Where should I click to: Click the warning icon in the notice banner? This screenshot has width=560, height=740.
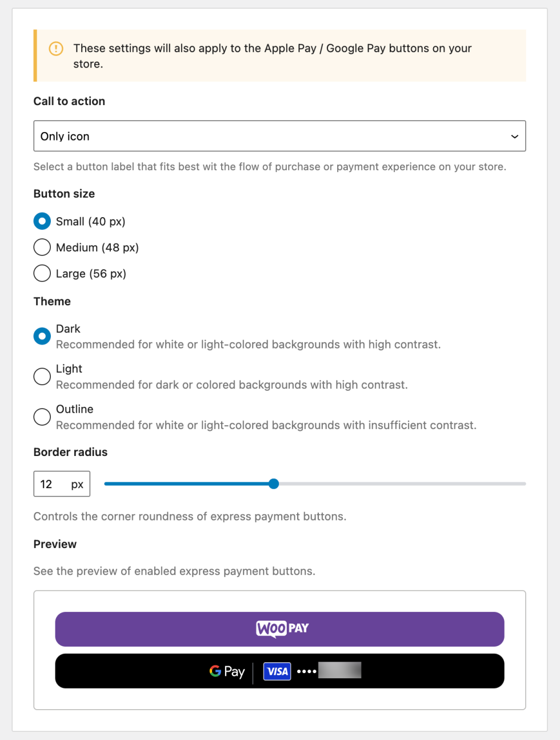56,49
